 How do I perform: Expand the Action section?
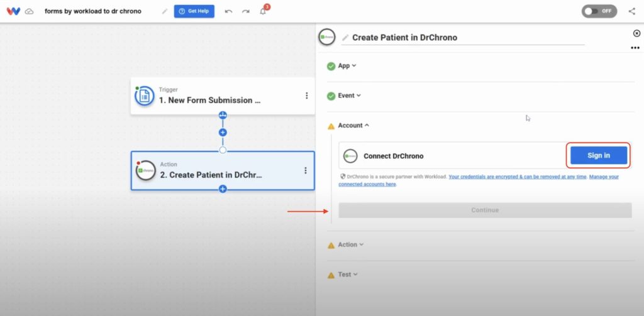pos(350,244)
